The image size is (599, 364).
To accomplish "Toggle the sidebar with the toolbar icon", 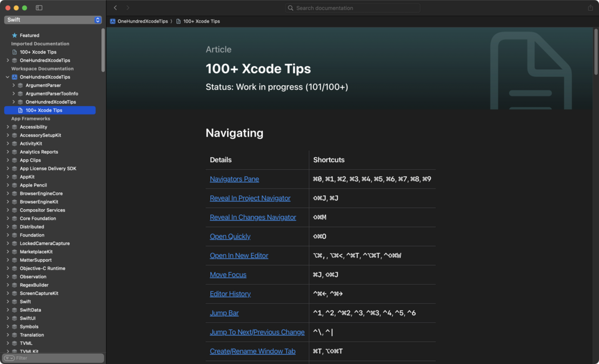I will [39, 8].
